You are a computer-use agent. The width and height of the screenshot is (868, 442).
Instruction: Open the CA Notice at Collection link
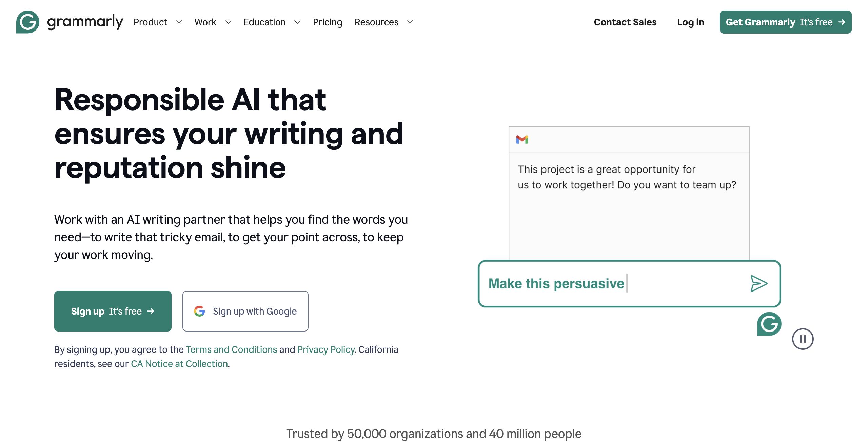179,364
